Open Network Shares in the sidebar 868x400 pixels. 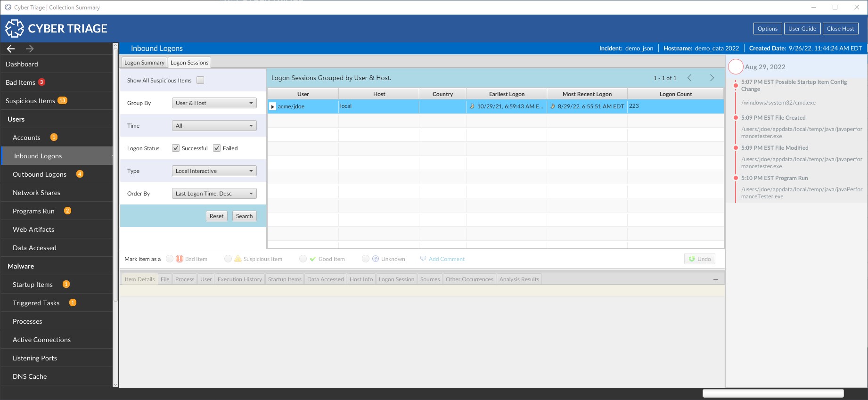(57, 193)
